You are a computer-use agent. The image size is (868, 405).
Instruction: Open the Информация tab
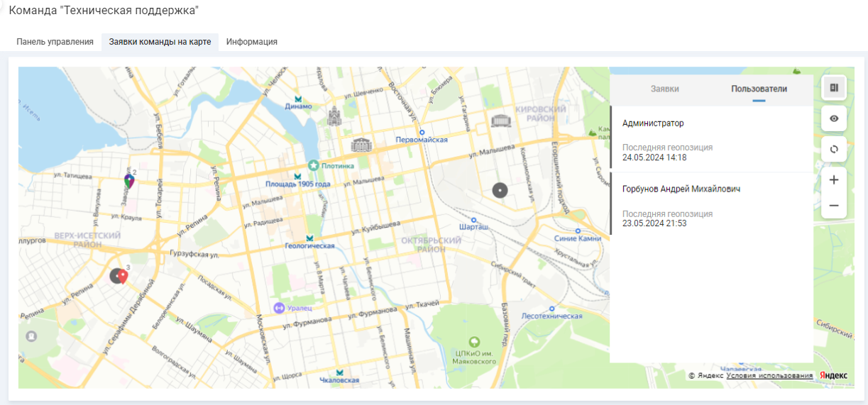coord(251,42)
